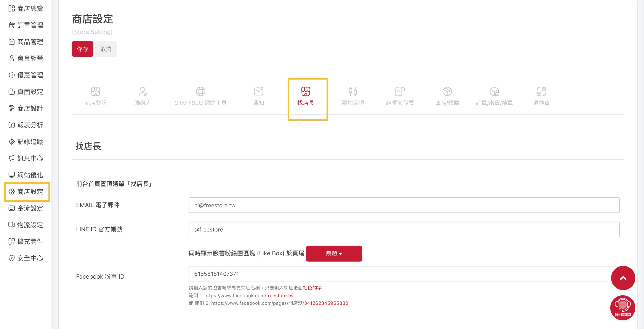Click the 報表分析 chart icon
644x329 pixels.
point(11,125)
